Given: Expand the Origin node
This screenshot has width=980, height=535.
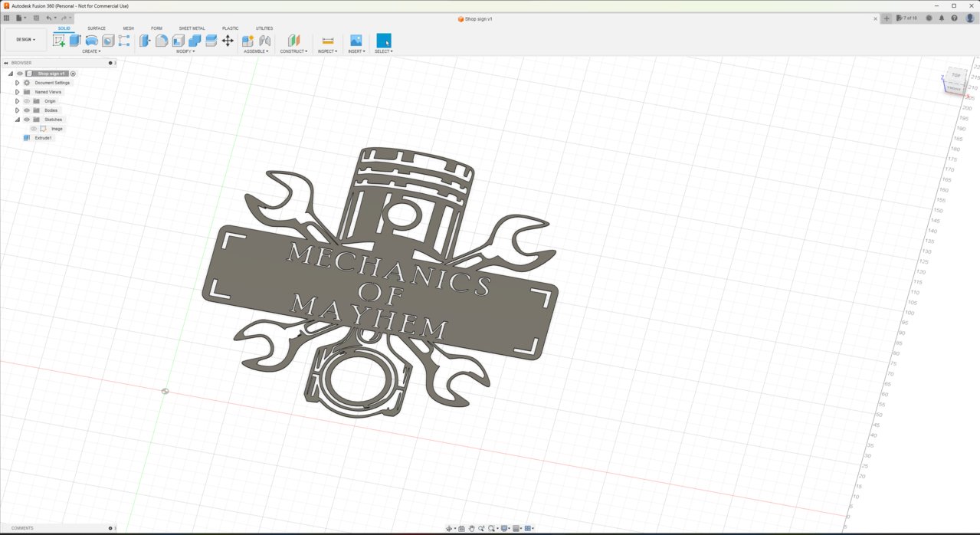Looking at the screenshot, I should [17, 101].
